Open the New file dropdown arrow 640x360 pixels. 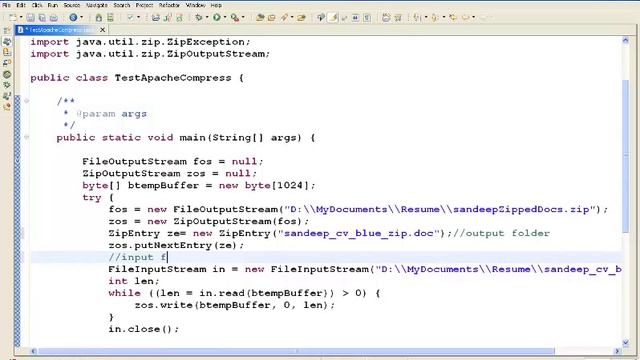tap(20, 18)
